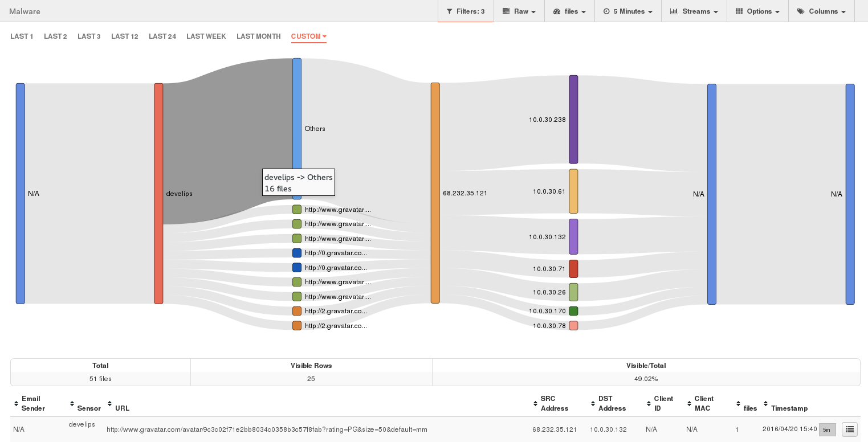
Task: Sort table by Sensor column arrows
Action: 72,403
